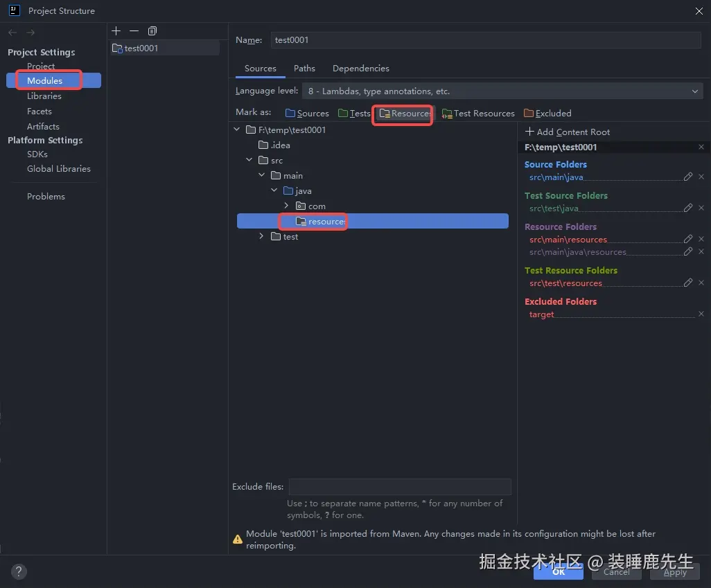Focus the module Name field
This screenshot has width=711, height=588.
point(486,40)
